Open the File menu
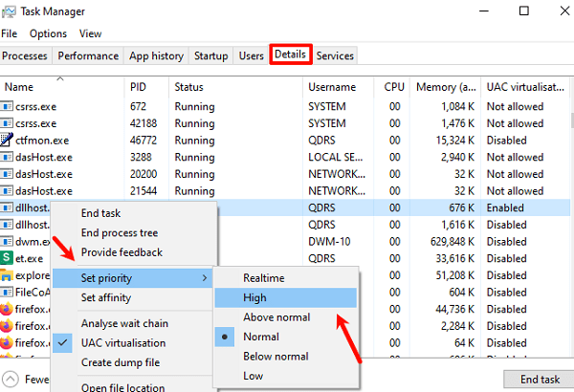This screenshot has height=392, width=574. [x=10, y=33]
